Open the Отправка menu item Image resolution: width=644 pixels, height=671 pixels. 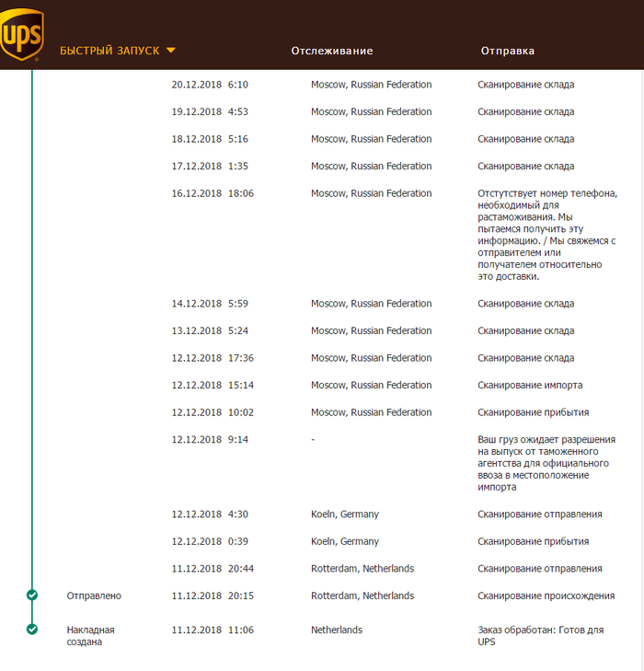(x=507, y=51)
